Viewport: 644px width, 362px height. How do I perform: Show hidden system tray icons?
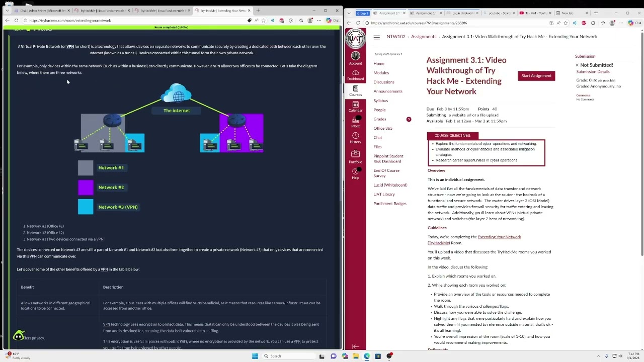pyautogui.click(x=598, y=356)
